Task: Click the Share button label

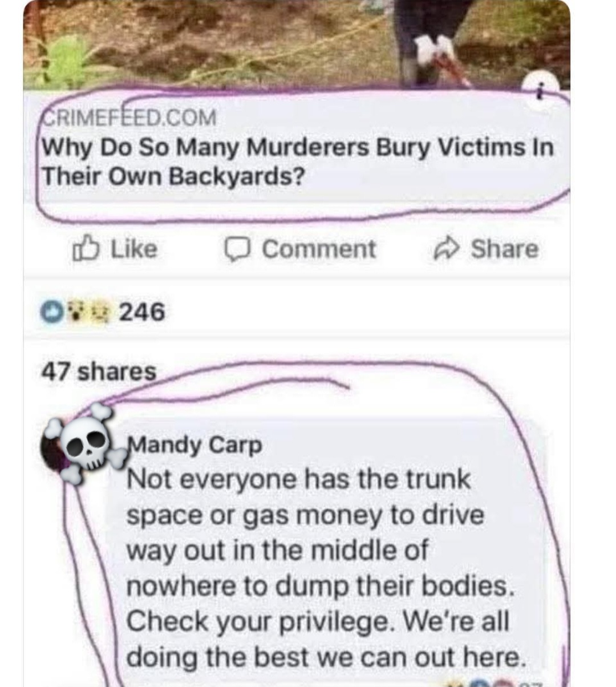Action: click(x=504, y=249)
